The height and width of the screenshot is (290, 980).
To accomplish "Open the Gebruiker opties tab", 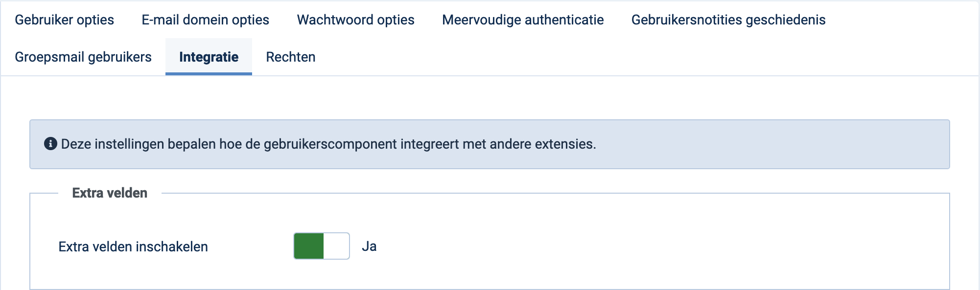I will (x=64, y=20).
